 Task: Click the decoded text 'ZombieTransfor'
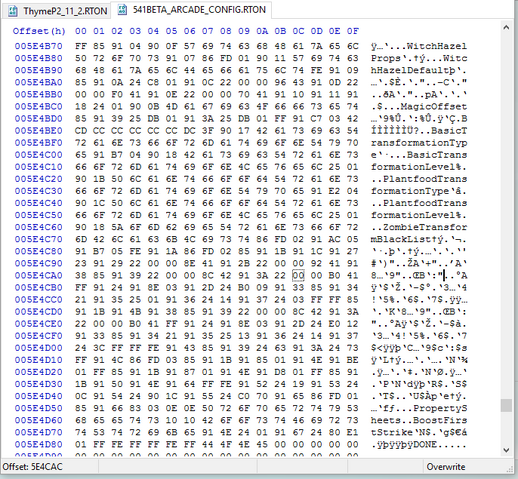tap(425, 227)
